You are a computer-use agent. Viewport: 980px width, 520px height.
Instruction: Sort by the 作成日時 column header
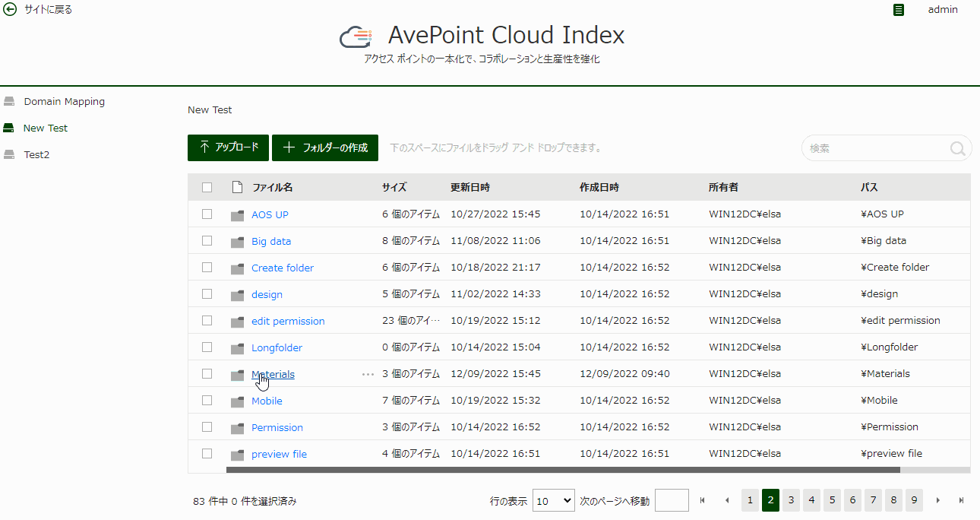pyautogui.click(x=599, y=187)
